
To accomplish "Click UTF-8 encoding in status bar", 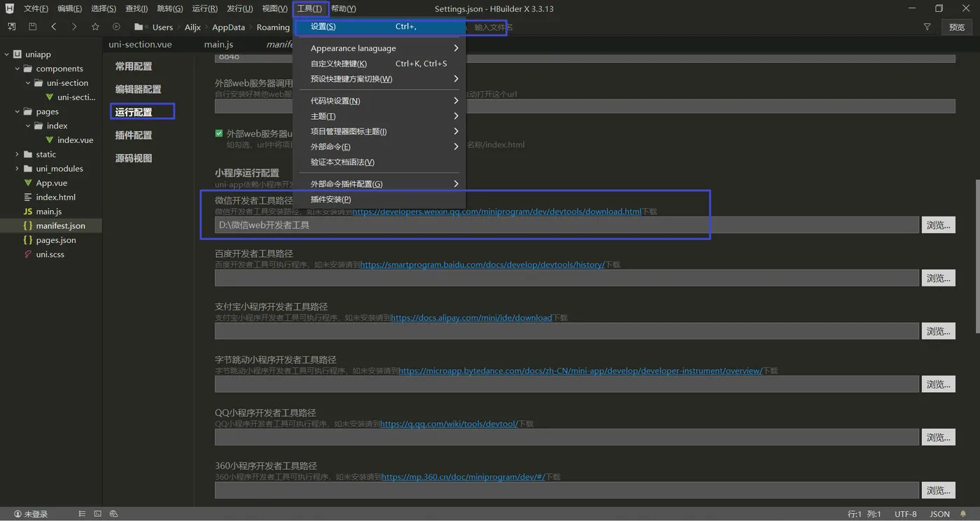I will pos(905,514).
